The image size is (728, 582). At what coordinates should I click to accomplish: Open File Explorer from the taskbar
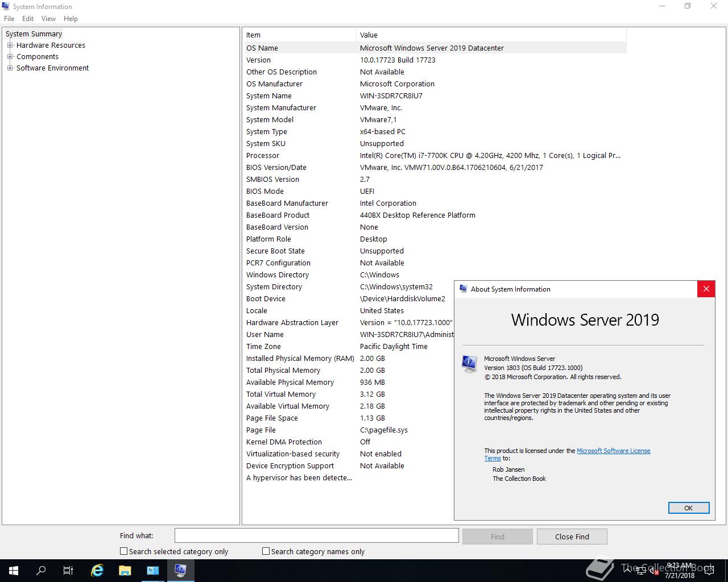125,571
